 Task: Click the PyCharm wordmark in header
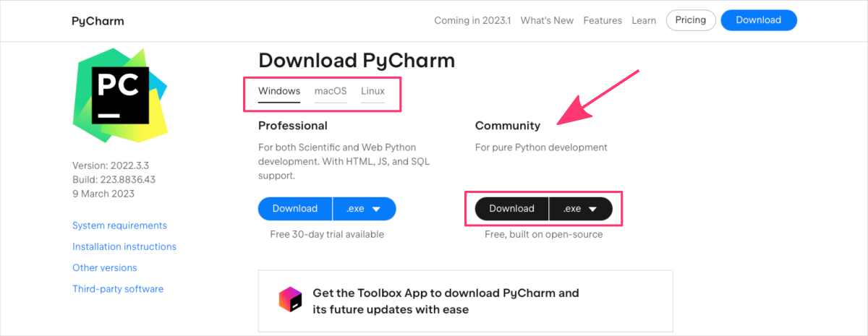(98, 21)
